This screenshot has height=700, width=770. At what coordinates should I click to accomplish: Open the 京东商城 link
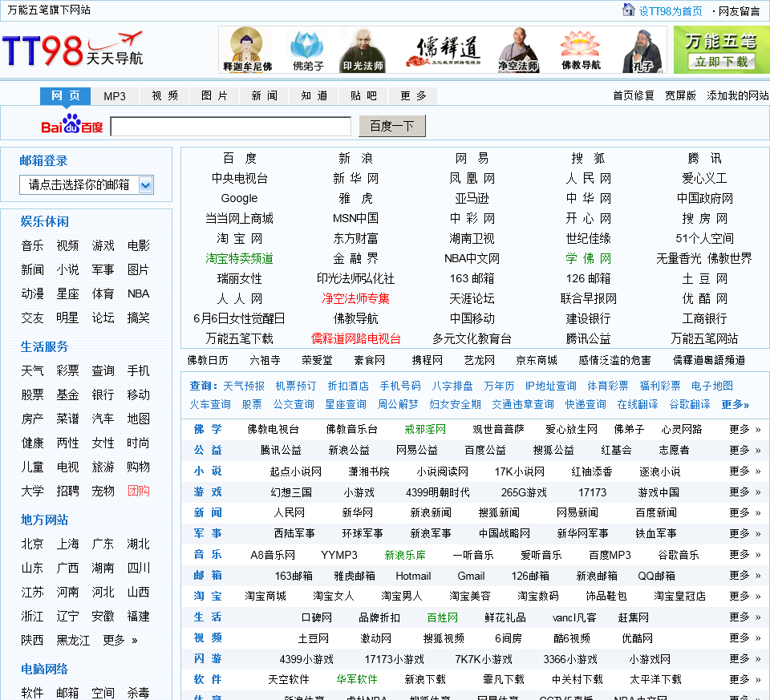[537, 360]
